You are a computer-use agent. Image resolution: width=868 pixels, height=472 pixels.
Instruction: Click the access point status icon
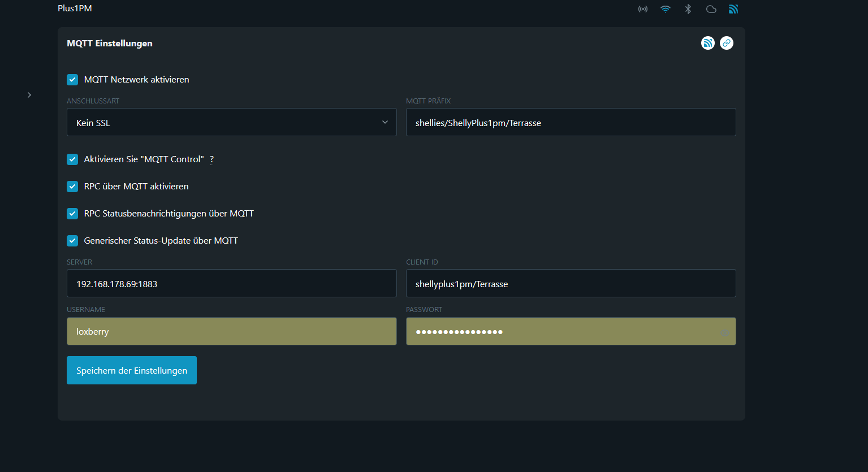643,9
